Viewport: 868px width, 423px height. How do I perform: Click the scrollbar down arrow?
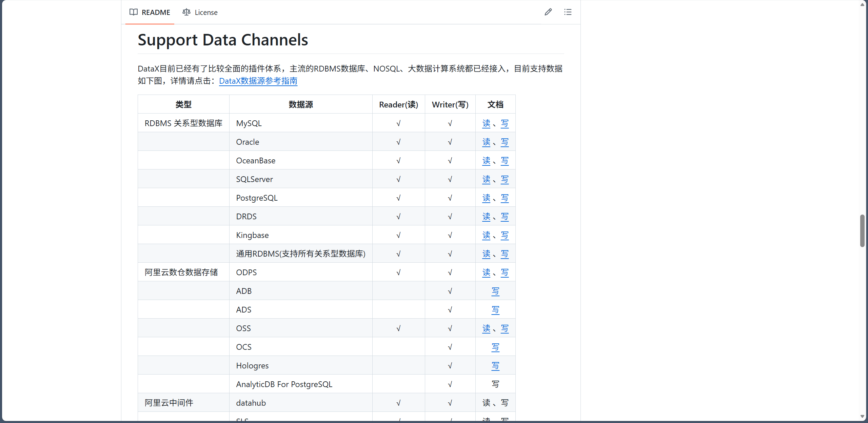[862, 417]
